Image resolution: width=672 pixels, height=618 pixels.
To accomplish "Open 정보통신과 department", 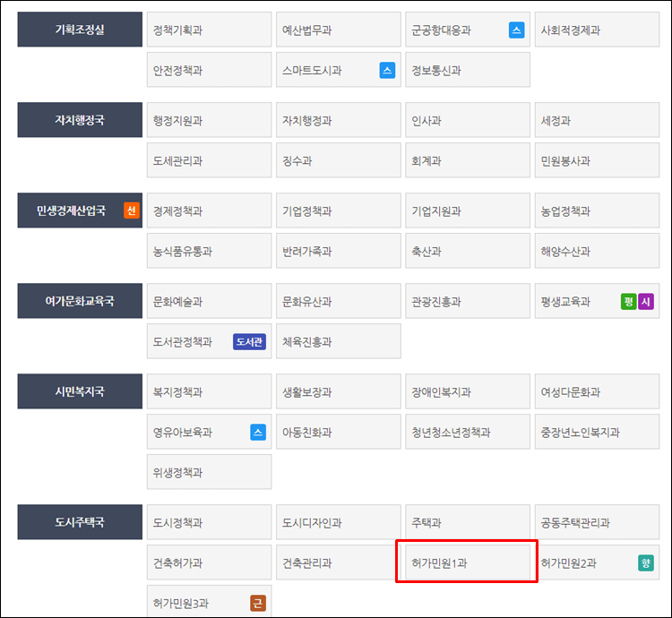I will [468, 70].
